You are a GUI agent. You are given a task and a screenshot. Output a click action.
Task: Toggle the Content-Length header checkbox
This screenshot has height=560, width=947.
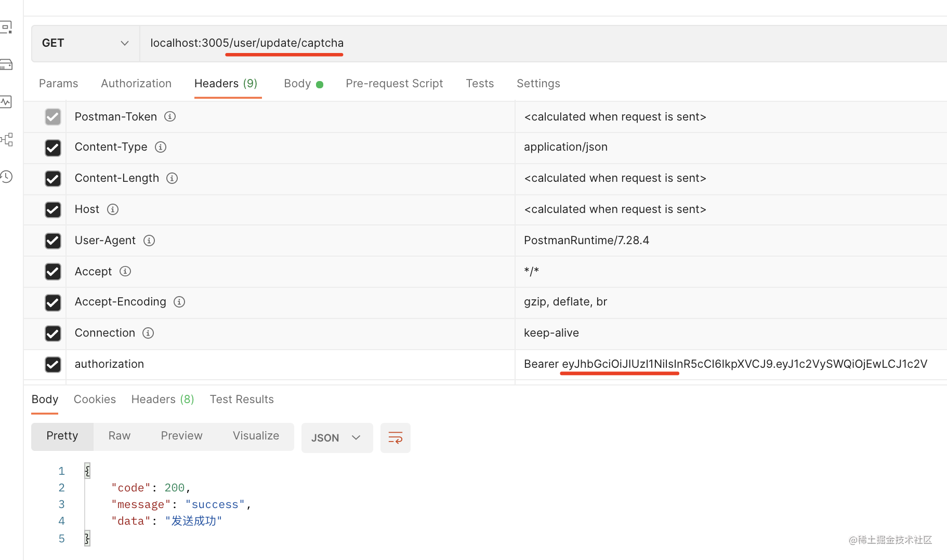coord(53,178)
